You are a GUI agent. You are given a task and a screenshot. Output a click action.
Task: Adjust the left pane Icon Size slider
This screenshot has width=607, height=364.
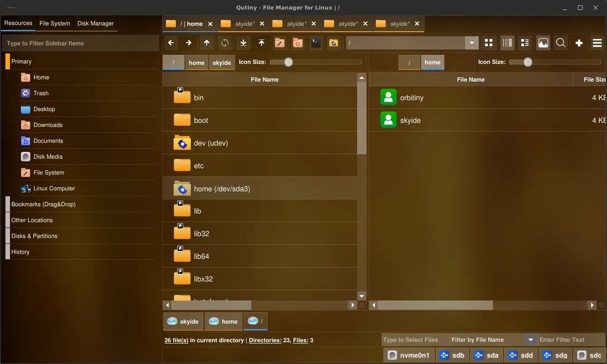point(288,62)
